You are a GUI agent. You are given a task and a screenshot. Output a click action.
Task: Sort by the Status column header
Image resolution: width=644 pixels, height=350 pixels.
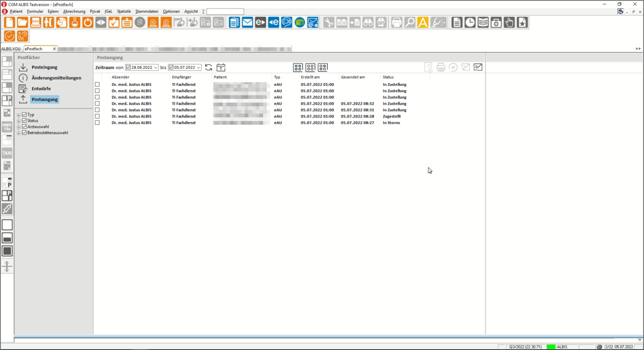(x=388, y=77)
